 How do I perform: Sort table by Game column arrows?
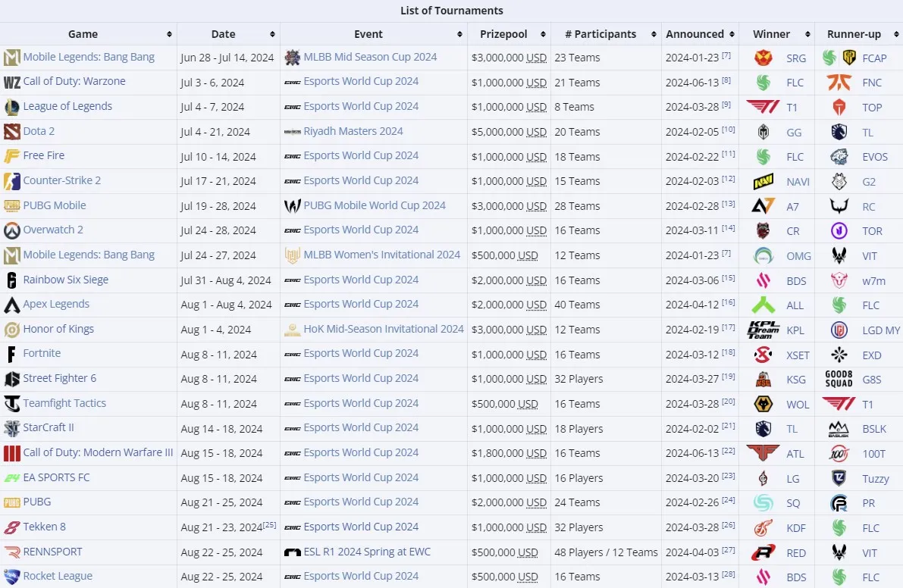(169, 35)
